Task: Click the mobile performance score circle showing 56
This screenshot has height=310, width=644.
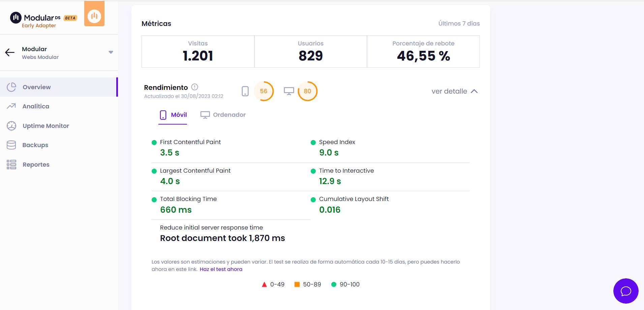Action: click(264, 91)
